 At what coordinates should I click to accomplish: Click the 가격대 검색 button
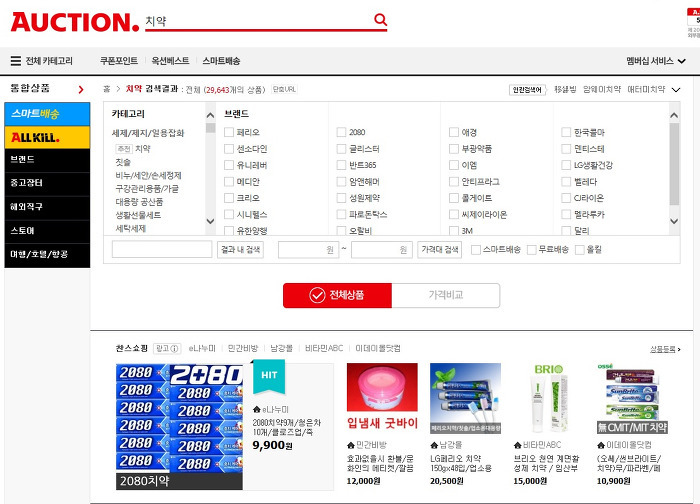click(440, 250)
